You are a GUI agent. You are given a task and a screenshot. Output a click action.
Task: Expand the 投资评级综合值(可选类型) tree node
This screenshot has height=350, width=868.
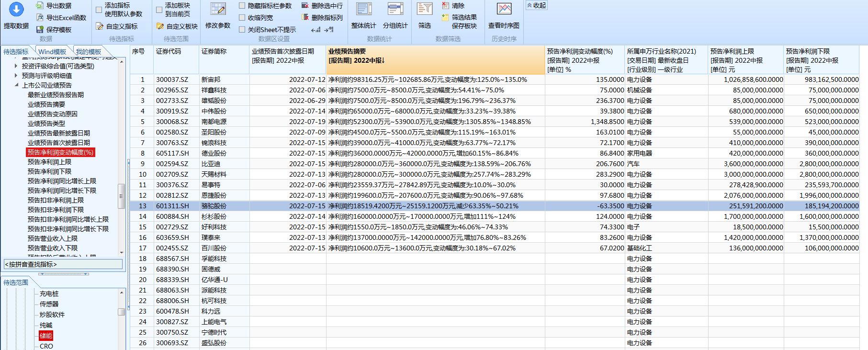click(16, 66)
